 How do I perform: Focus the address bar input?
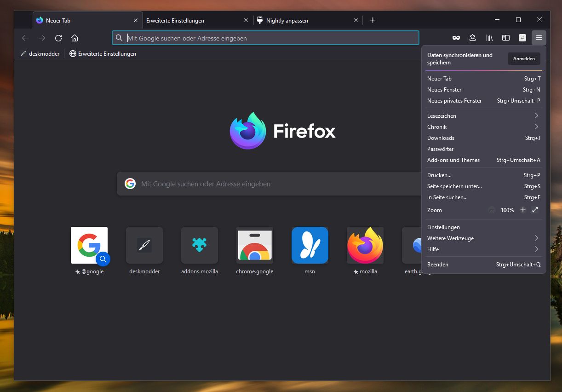click(x=265, y=38)
